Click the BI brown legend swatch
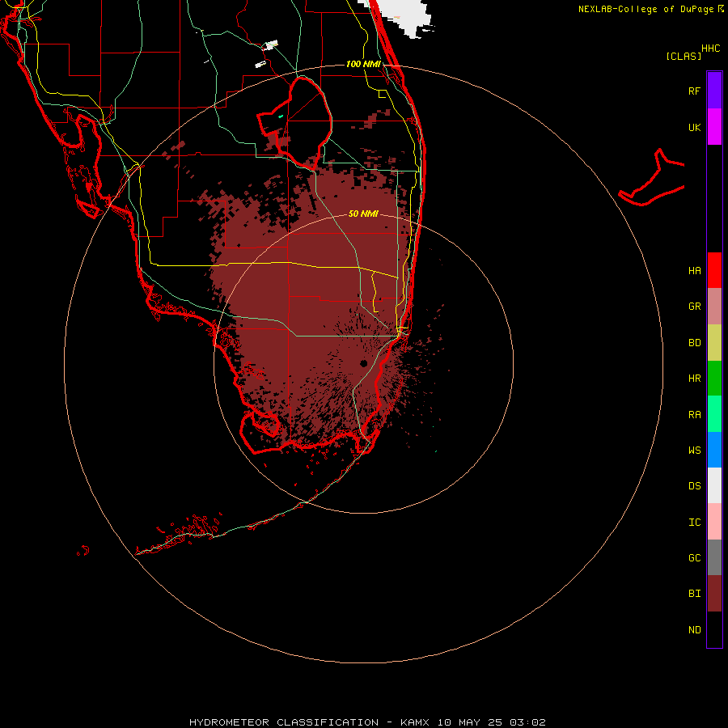 [x=714, y=594]
